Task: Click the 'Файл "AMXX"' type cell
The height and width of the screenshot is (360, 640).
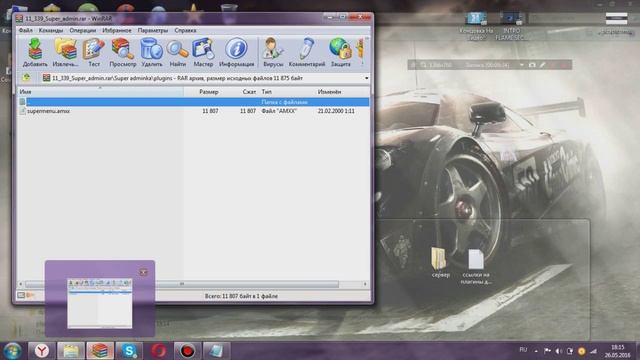Action: click(279, 111)
